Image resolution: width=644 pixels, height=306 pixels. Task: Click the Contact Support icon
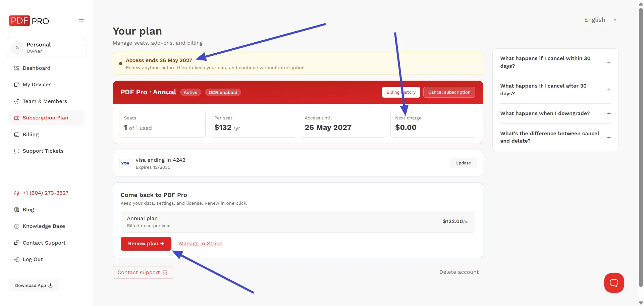pos(17,243)
